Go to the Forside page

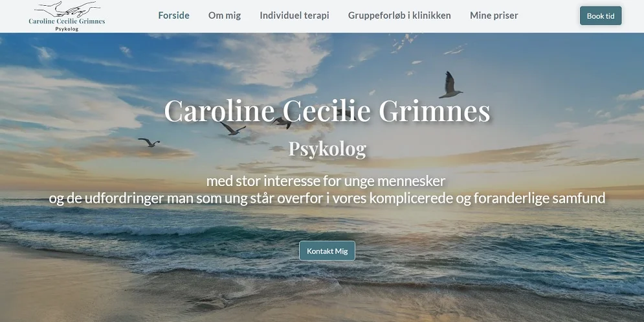173,16
